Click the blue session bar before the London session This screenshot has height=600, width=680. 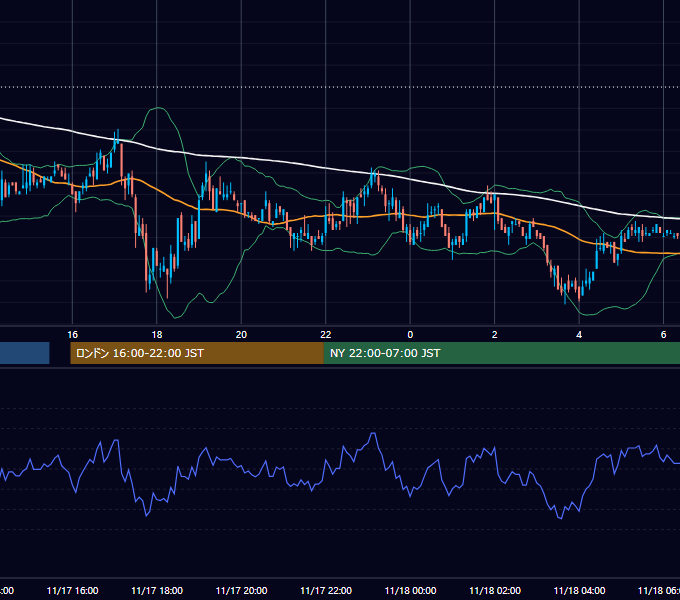pyautogui.click(x=24, y=353)
